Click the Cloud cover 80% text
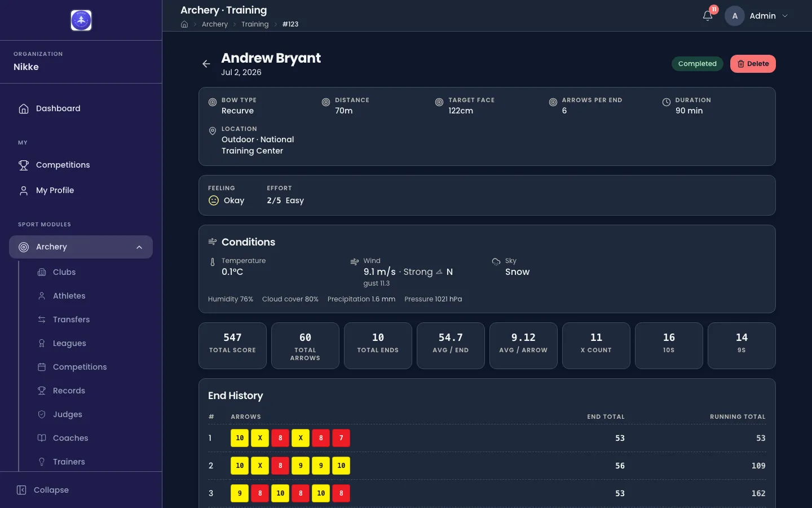 point(290,299)
